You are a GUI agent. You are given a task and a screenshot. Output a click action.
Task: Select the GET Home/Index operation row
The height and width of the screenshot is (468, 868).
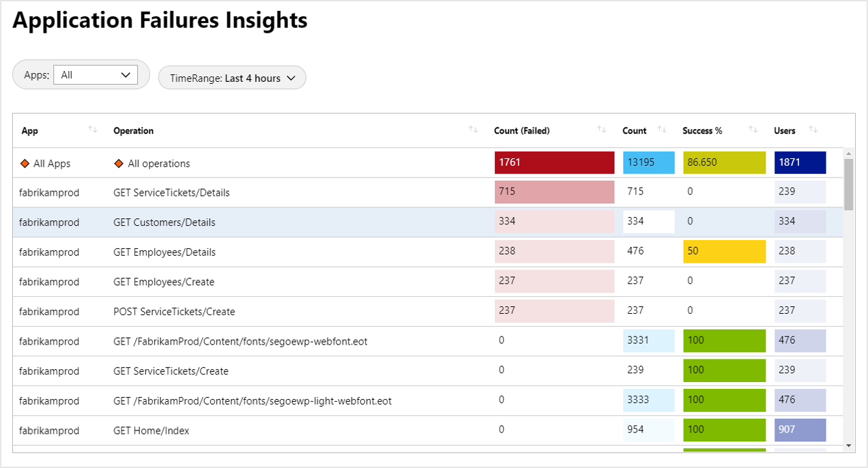[x=151, y=431]
